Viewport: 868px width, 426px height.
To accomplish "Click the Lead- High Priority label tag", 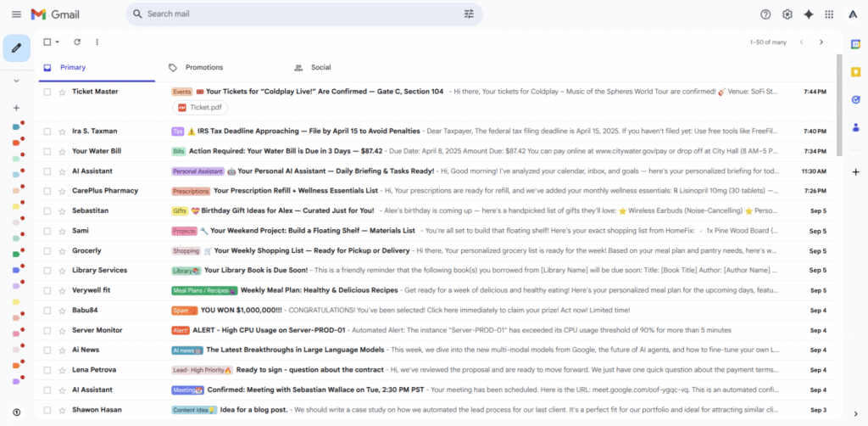I will pos(202,370).
